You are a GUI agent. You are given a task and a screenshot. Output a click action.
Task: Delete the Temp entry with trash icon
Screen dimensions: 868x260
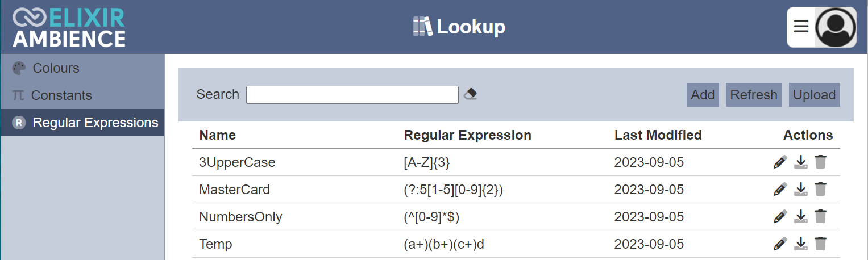tap(820, 244)
